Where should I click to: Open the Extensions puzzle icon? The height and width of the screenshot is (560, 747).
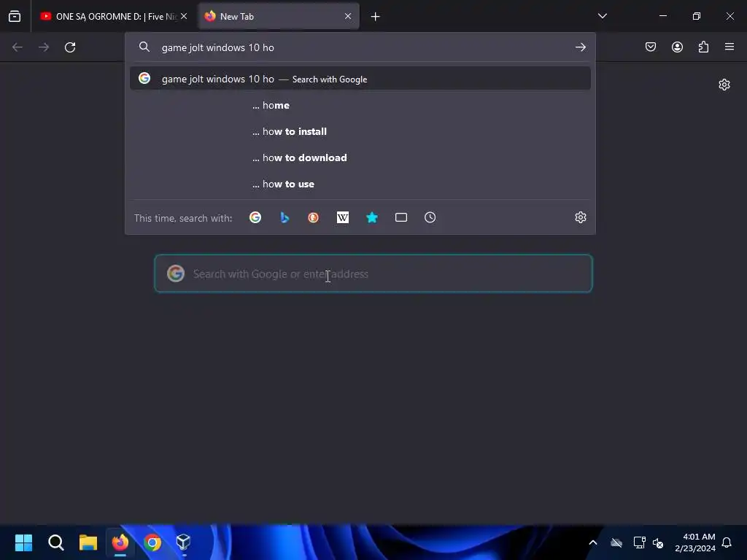click(703, 47)
